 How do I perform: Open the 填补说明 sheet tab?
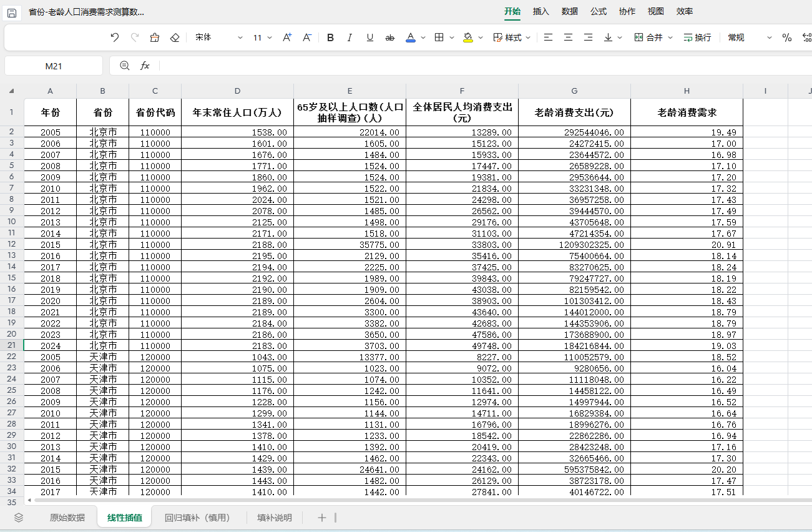click(275, 518)
